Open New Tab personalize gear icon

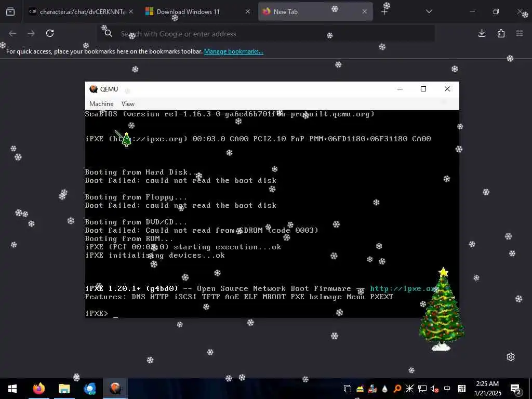[511, 357]
